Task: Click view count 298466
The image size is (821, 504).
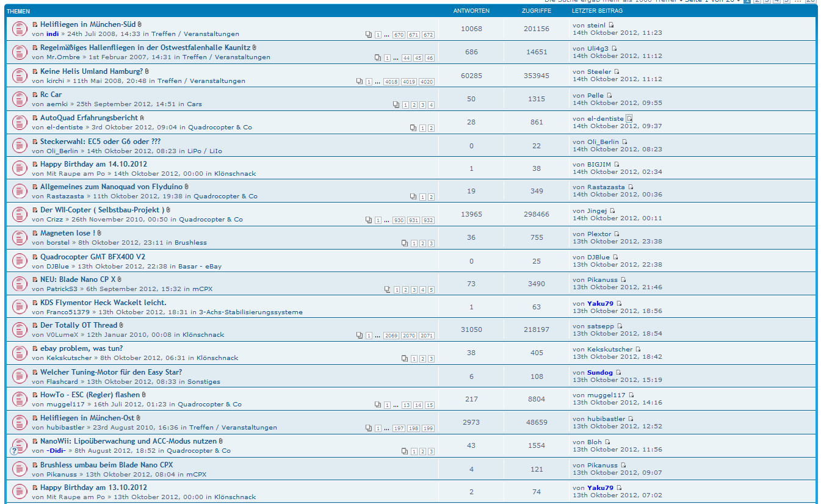Action: pyautogui.click(x=537, y=214)
